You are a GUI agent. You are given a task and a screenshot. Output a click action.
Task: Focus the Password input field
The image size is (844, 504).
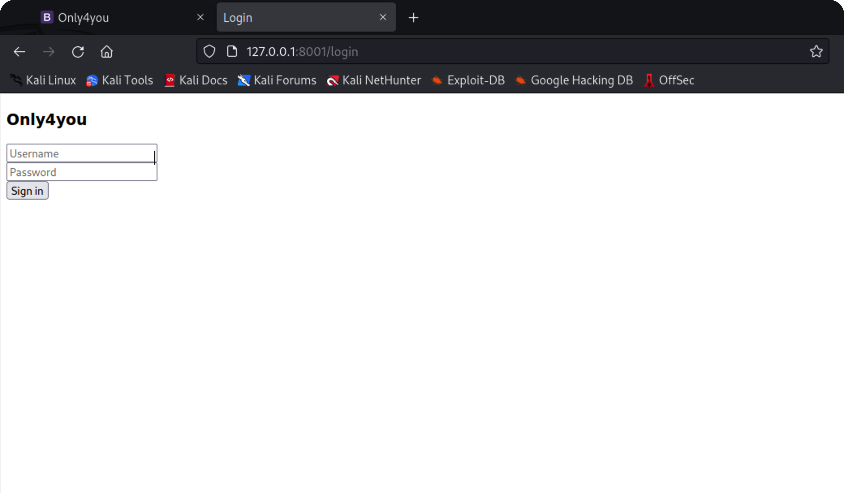82,172
